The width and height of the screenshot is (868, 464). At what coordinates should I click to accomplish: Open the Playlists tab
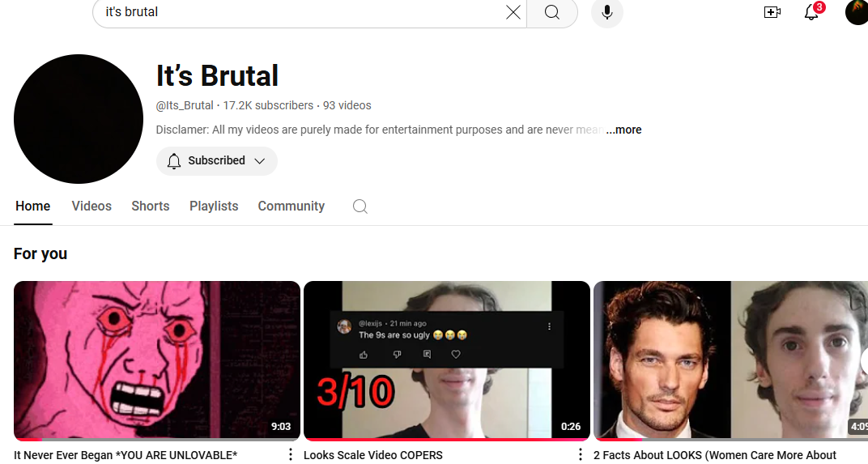[214, 206]
